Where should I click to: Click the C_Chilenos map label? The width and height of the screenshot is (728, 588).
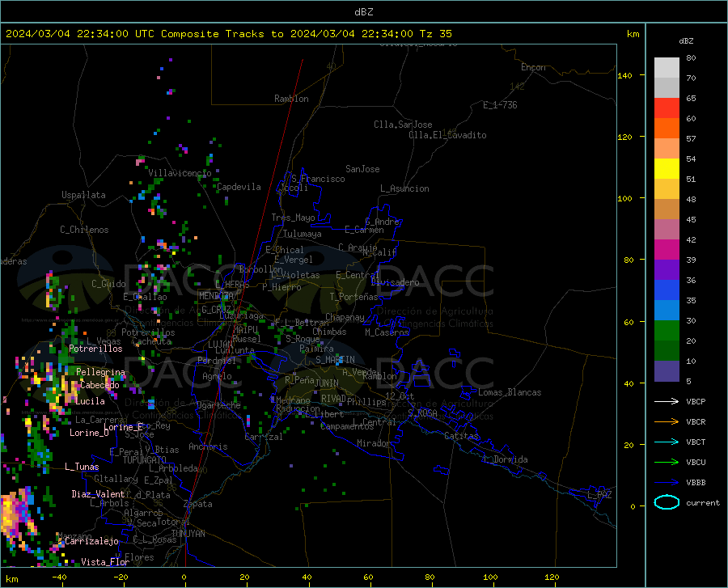pos(84,230)
